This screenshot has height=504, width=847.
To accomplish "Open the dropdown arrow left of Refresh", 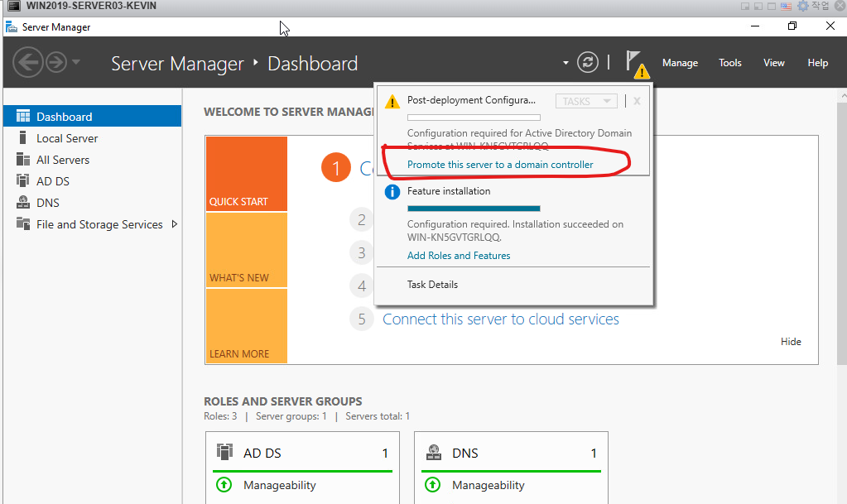I will 565,63.
